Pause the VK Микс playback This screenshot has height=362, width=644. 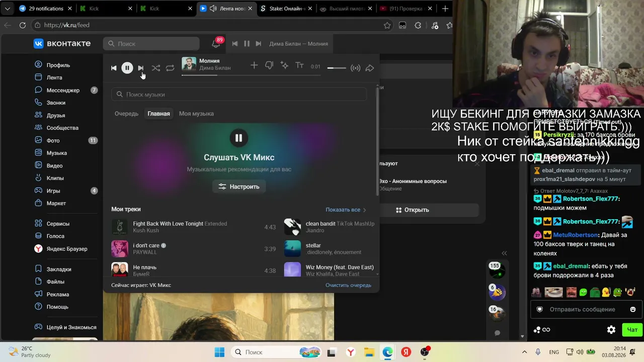coord(238,138)
